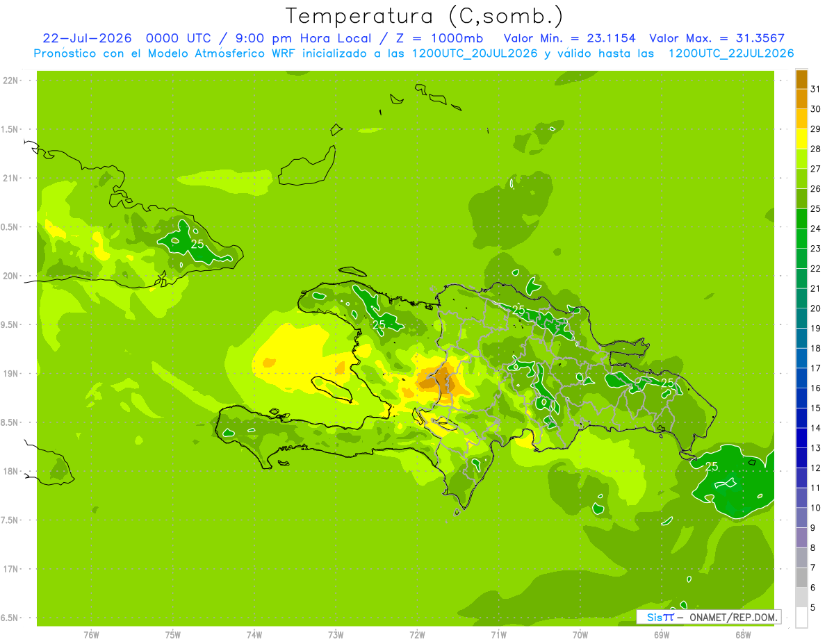Image resolution: width=834 pixels, height=644 pixels.
Task: Click the '19N' latitude axis label
Action: tap(11, 374)
